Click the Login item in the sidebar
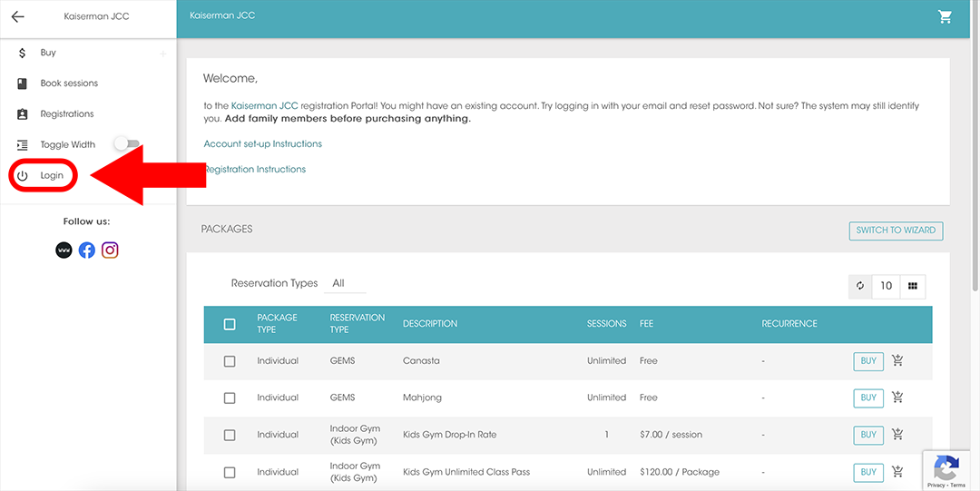Viewport: 980px width, 491px height. click(52, 175)
